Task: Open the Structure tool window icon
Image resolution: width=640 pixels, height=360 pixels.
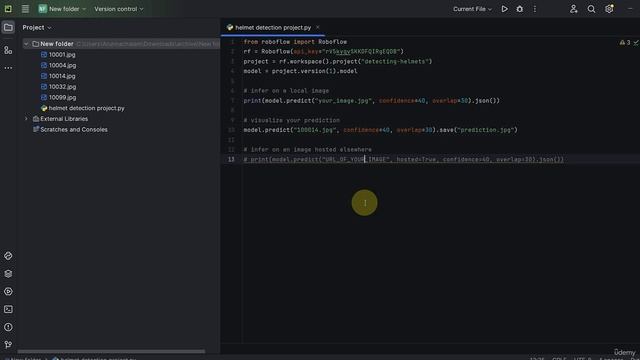Action: coord(8,50)
